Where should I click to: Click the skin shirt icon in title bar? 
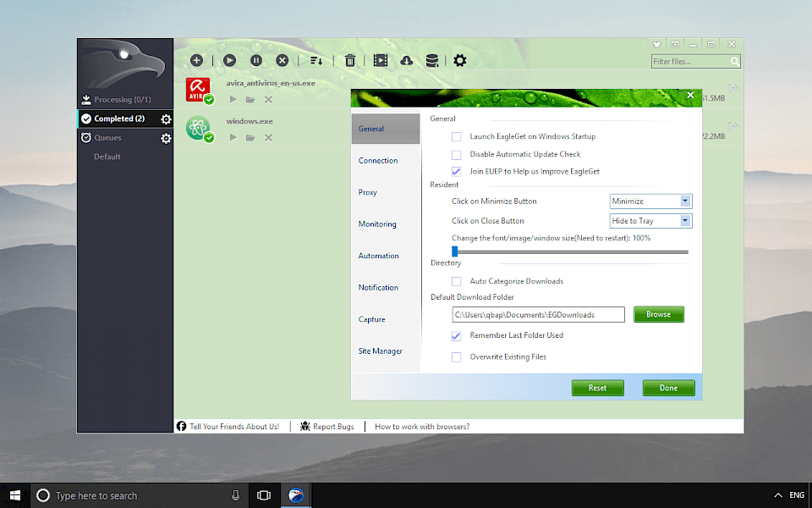[x=656, y=45]
